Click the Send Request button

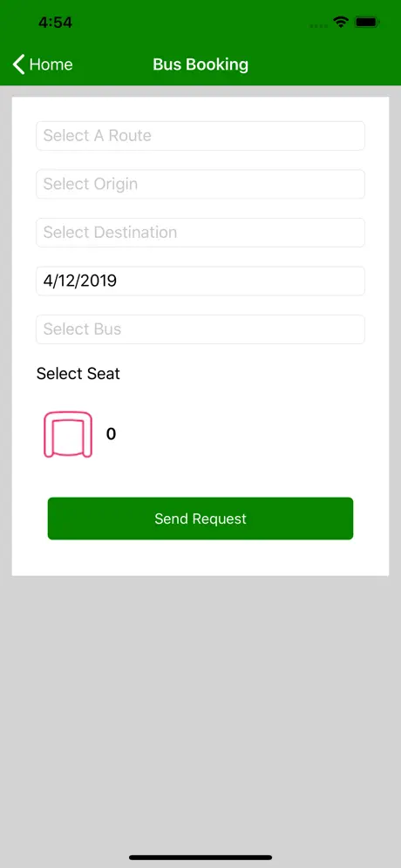pyautogui.click(x=200, y=519)
